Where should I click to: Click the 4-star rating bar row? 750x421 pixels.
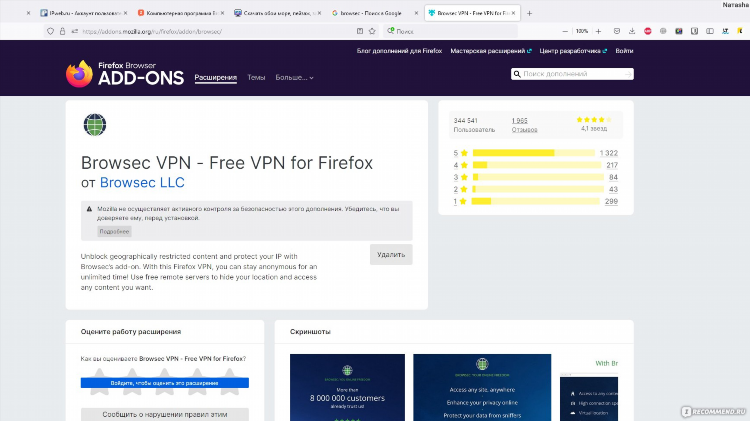(x=536, y=165)
